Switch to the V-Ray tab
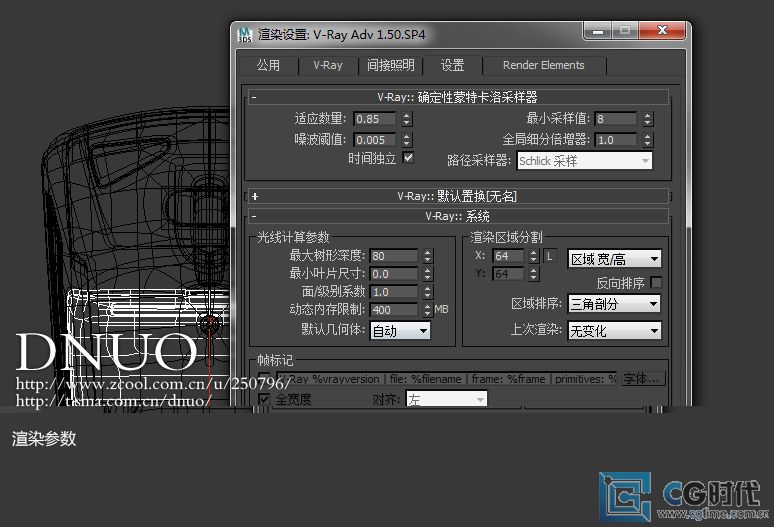774x527 pixels. 328,65
